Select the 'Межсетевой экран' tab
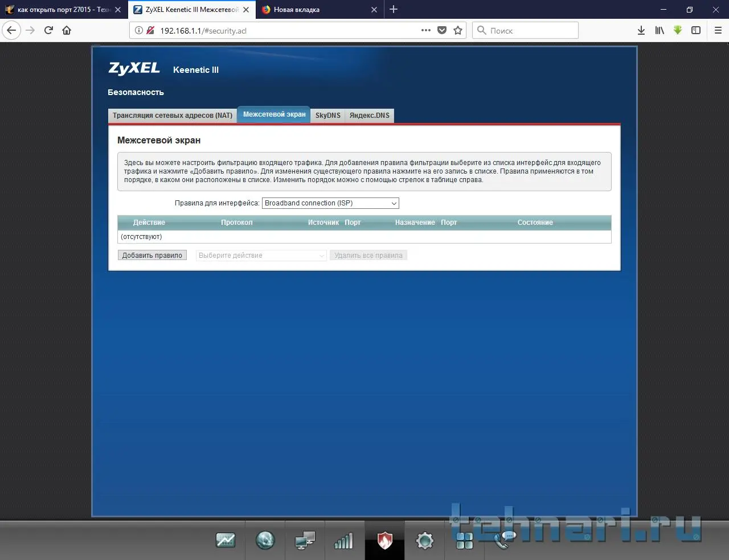 coord(274,114)
